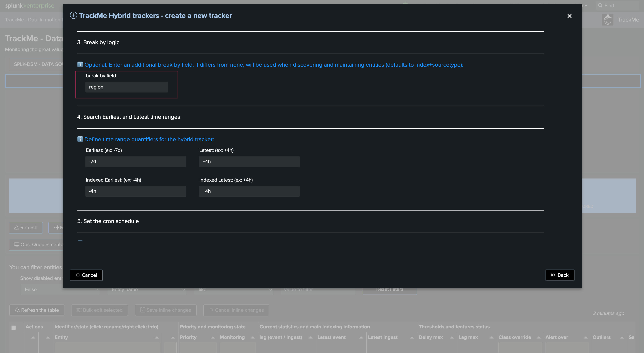This screenshot has width=644, height=353.
Task: Click the circled plus icon beside dialog title
Action: pos(73,16)
